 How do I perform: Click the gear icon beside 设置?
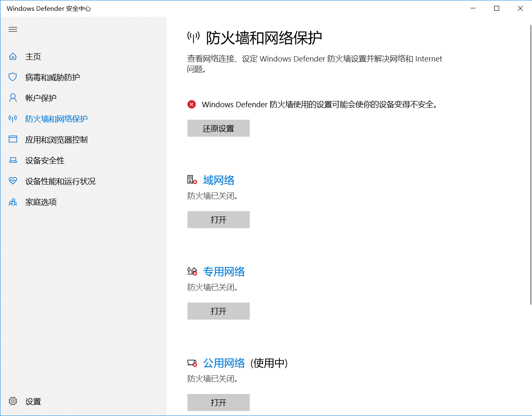[13, 401]
